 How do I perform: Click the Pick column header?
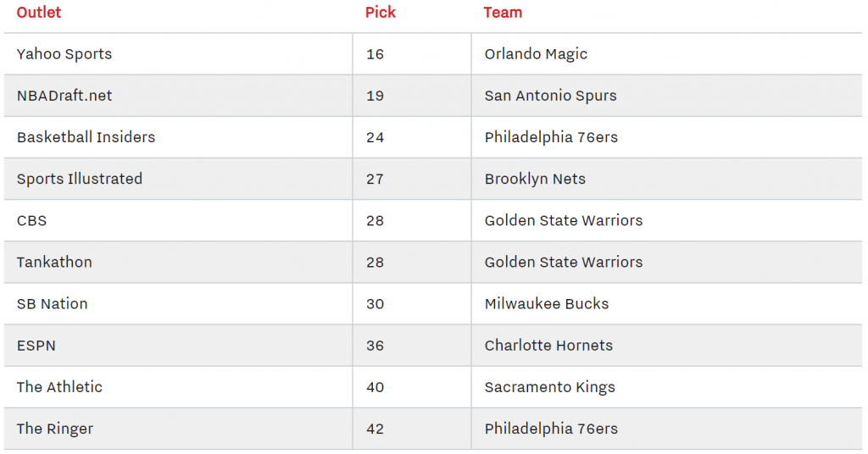pos(381,13)
